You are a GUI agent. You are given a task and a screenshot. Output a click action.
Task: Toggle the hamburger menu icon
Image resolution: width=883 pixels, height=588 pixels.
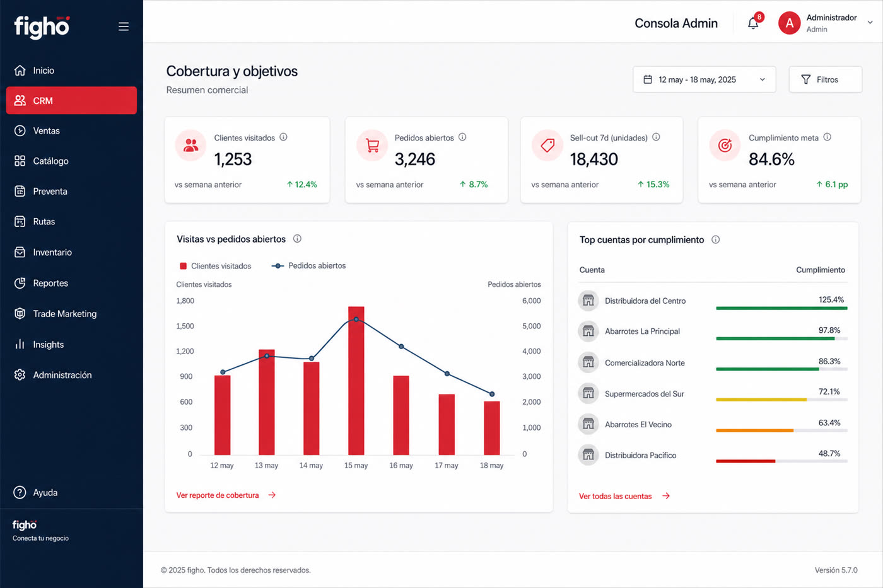pyautogui.click(x=124, y=26)
